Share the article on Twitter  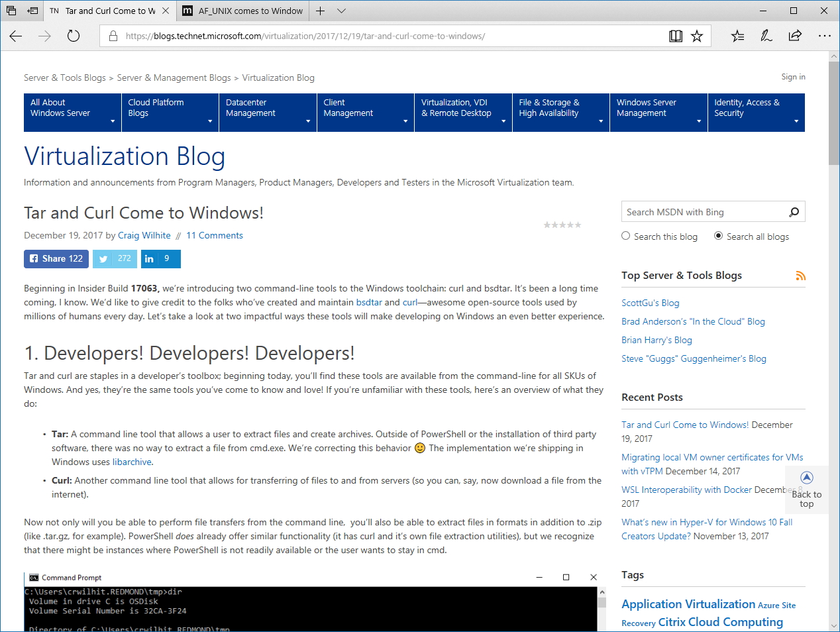pyautogui.click(x=114, y=258)
